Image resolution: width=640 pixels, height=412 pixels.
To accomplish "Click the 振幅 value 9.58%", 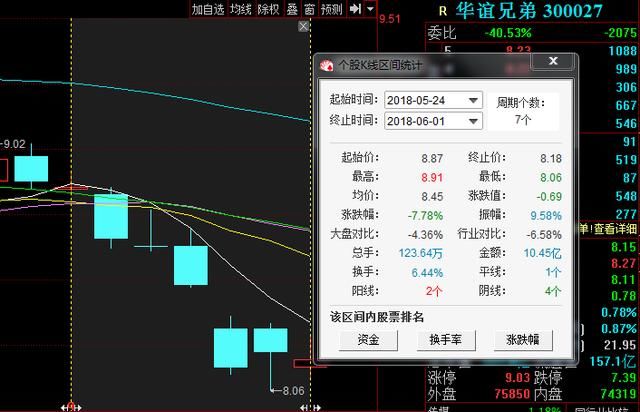I will pyautogui.click(x=546, y=216).
